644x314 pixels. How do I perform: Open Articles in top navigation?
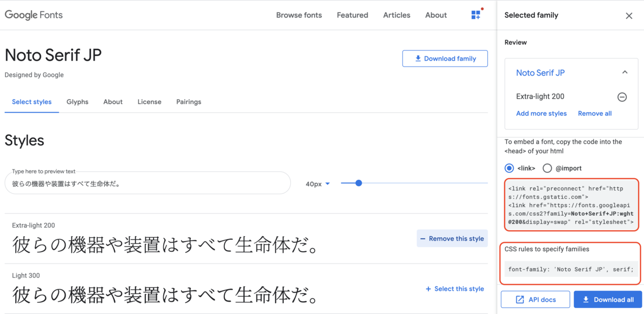(397, 15)
